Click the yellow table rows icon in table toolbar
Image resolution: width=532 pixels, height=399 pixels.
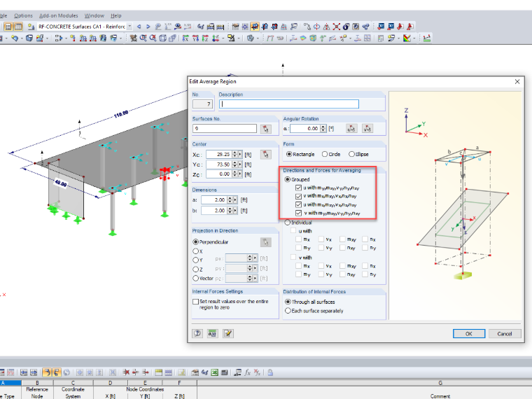(x=158, y=372)
